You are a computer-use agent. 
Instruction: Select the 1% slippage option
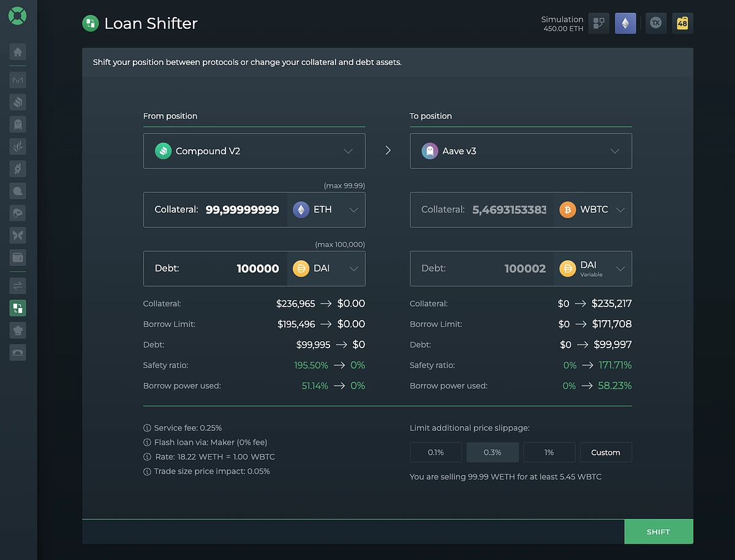point(549,452)
